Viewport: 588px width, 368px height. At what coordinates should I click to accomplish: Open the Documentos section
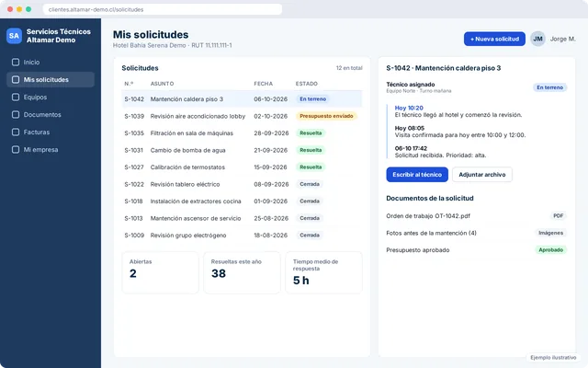pyautogui.click(x=51, y=114)
